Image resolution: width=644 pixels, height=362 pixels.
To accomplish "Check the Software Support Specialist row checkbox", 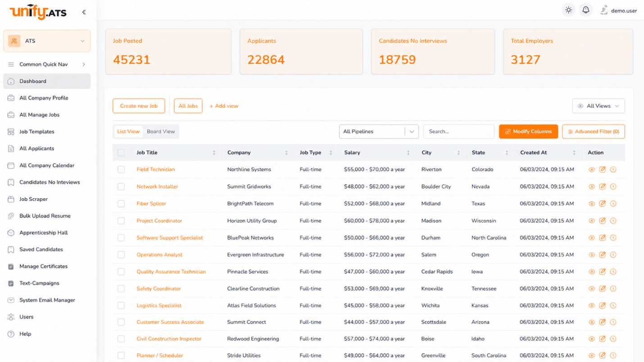I will (121, 238).
